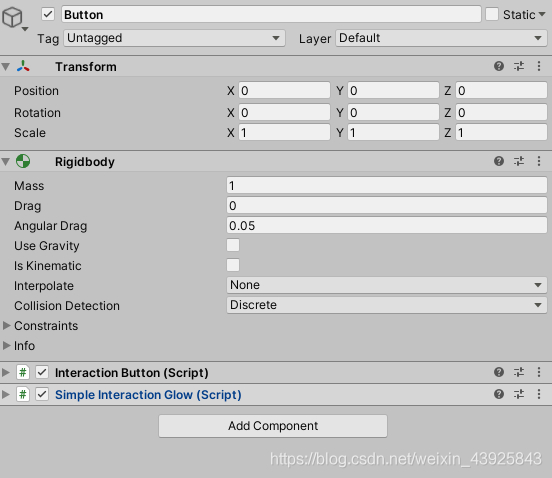Click the Rigidbody component icon
The width and height of the screenshot is (552, 478).
point(23,161)
